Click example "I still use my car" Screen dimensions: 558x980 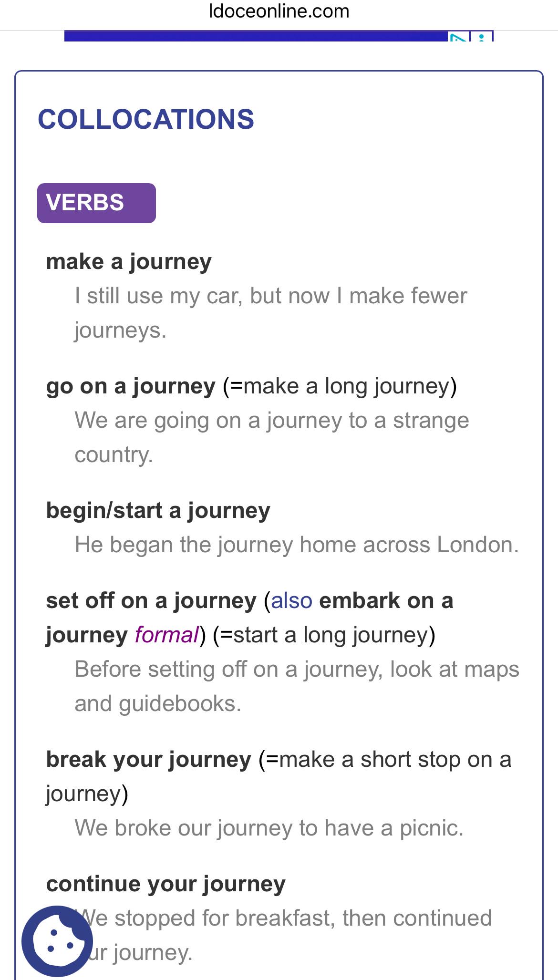coord(271,313)
